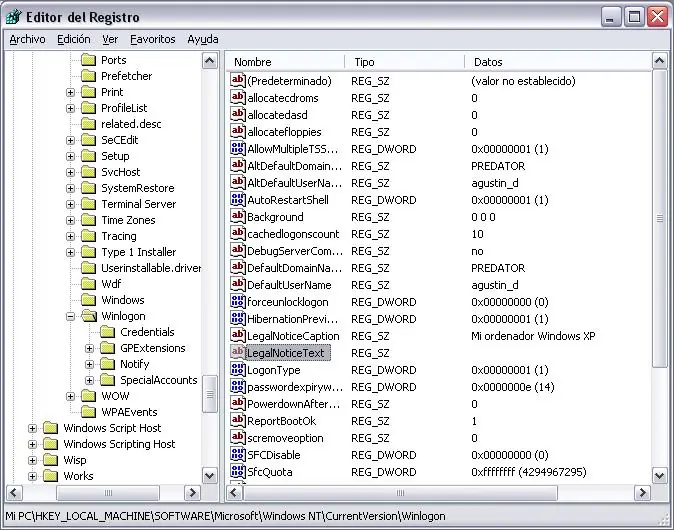Click the string icon of DefaultUserName
Image resolution: width=674 pixels, height=530 pixels.
(238, 284)
